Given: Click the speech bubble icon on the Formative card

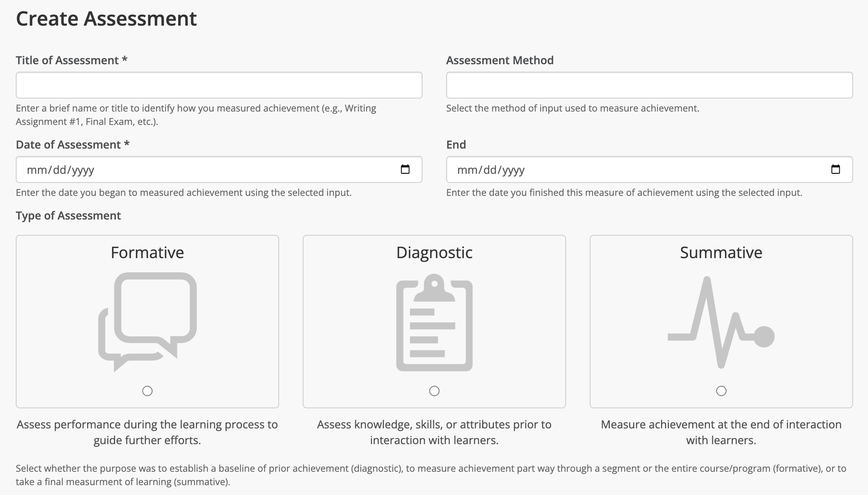Looking at the screenshot, I should (x=148, y=319).
